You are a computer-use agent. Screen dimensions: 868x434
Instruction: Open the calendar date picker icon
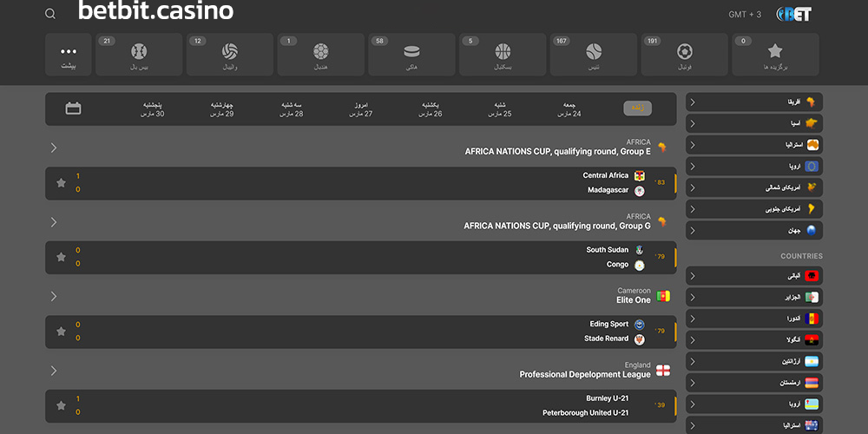74,108
